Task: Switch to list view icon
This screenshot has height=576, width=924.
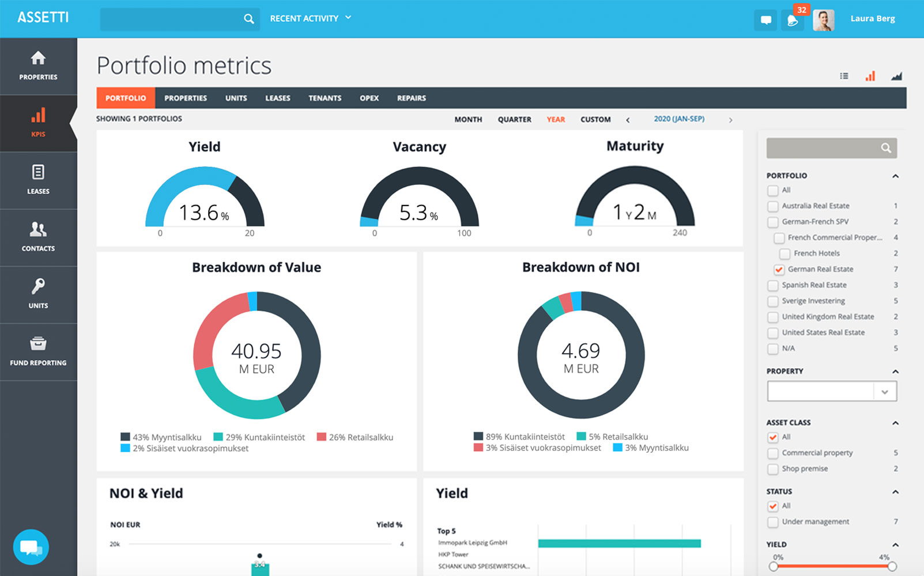Action: (844, 76)
